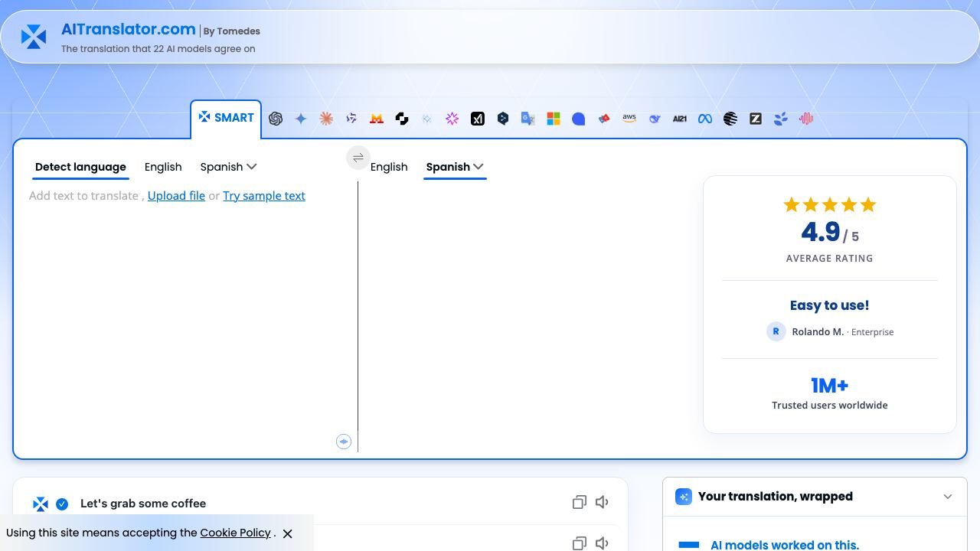The height and width of the screenshot is (551, 980).
Task: Select the Google Translate icon
Action: point(528,119)
